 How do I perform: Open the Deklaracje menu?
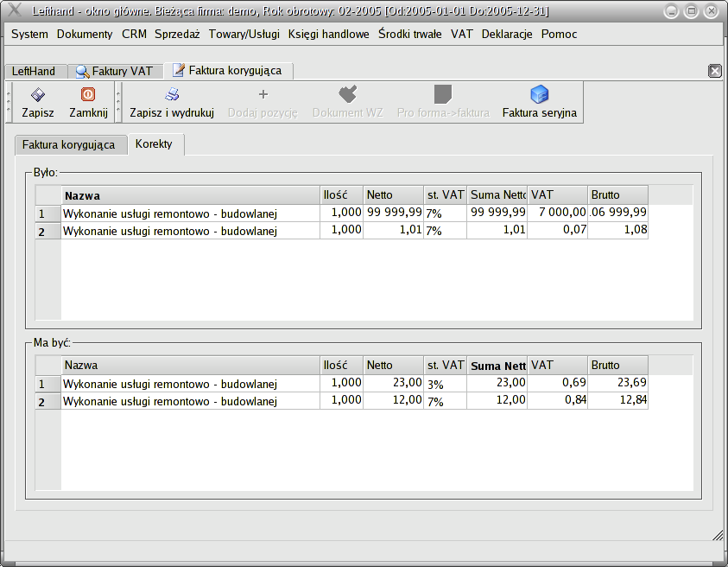(x=507, y=34)
